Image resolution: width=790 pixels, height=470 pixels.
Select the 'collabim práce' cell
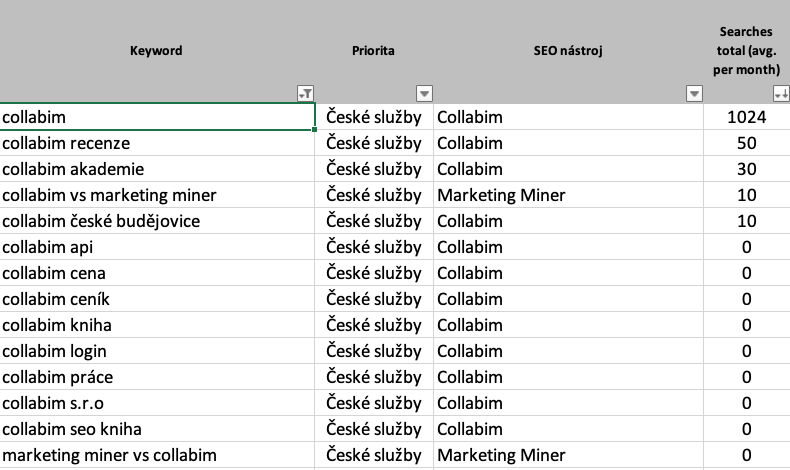(x=157, y=377)
